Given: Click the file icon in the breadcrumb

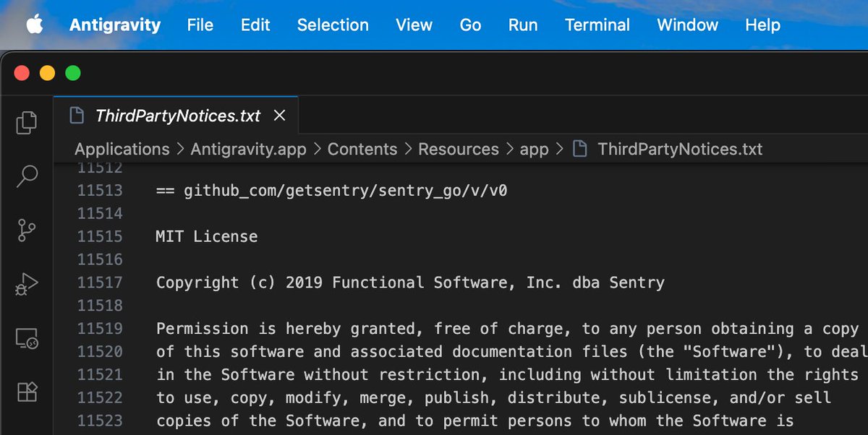Looking at the screenshot, I should [579, 149].
